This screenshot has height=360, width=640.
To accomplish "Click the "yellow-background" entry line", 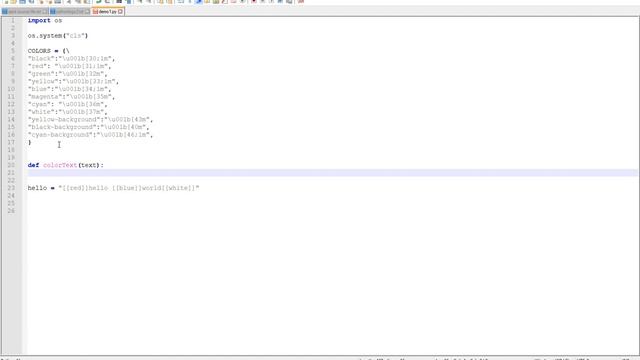I will pyautogui.click(x=91, y=120).
